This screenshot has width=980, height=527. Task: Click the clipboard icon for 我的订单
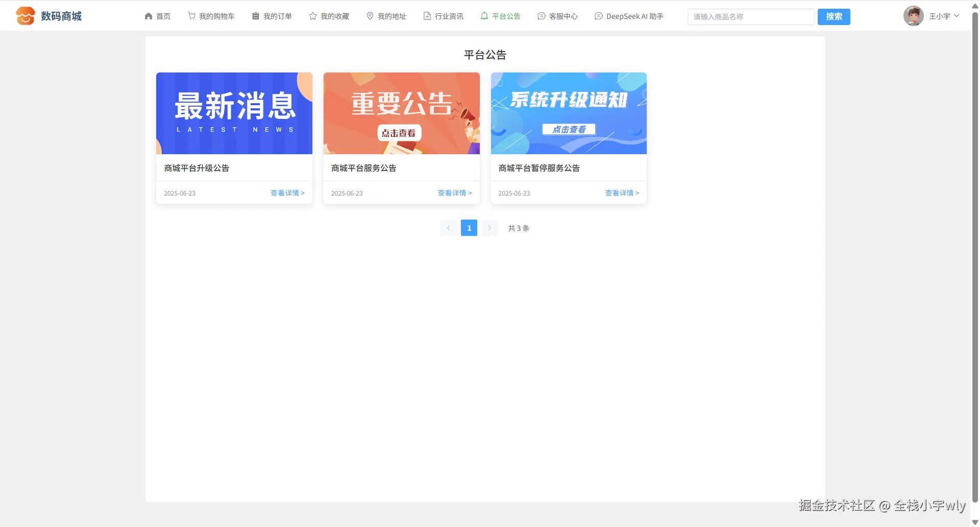(x=256, y=16)
